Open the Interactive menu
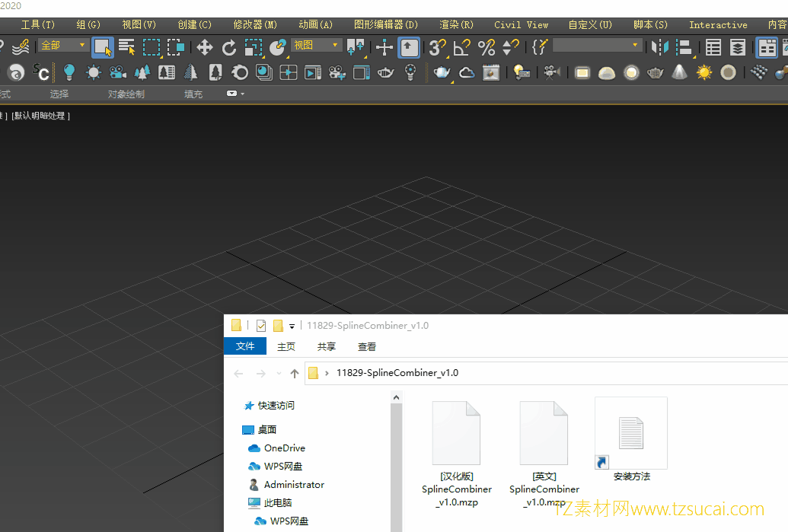Screen dimensions: 788x532 [x=718, y=24]
